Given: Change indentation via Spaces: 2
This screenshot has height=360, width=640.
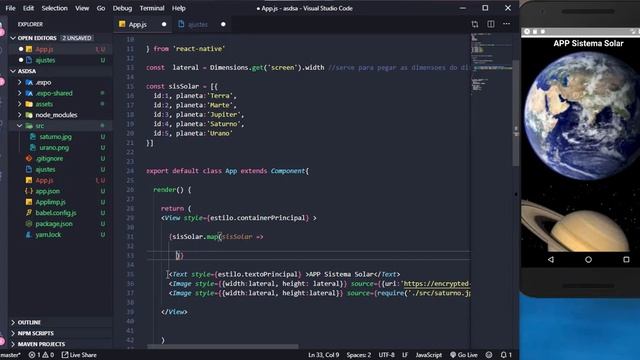Looking at the screenshot, I should [359, 355].
